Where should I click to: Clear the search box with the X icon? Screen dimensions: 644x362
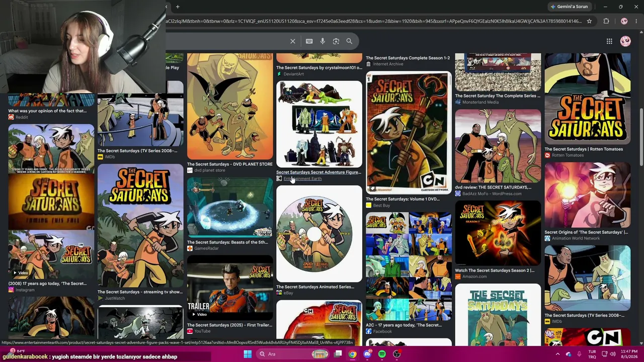[x=293, y=41]
